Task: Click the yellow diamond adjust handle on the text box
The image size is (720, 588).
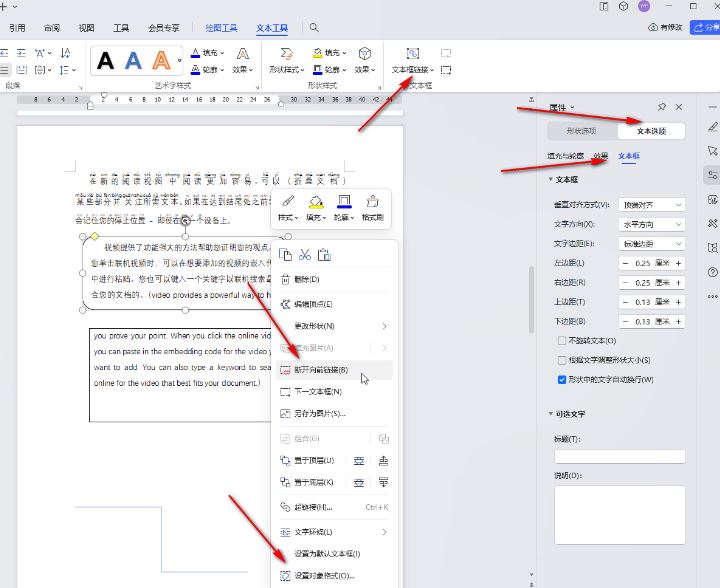Action: (94, 236)
